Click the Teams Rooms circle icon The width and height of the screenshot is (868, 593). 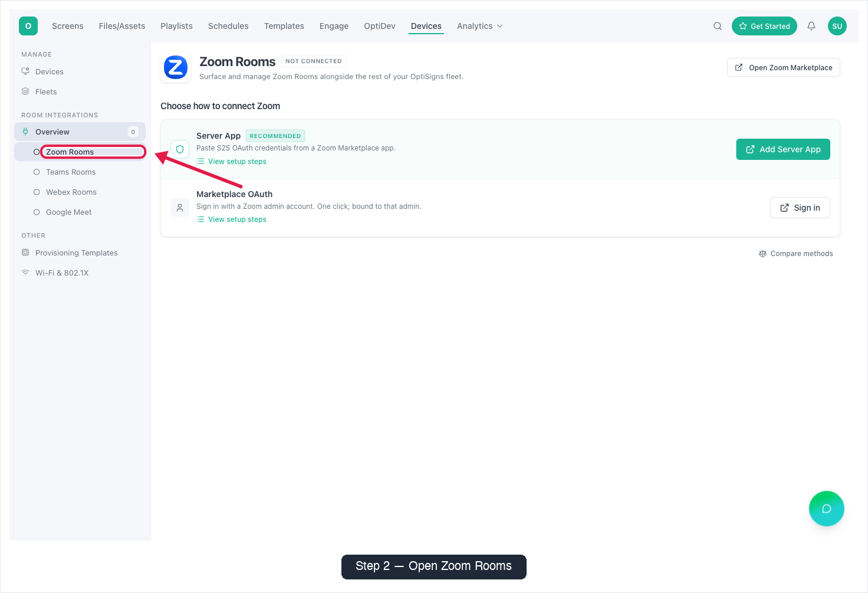tap(37, 172)
